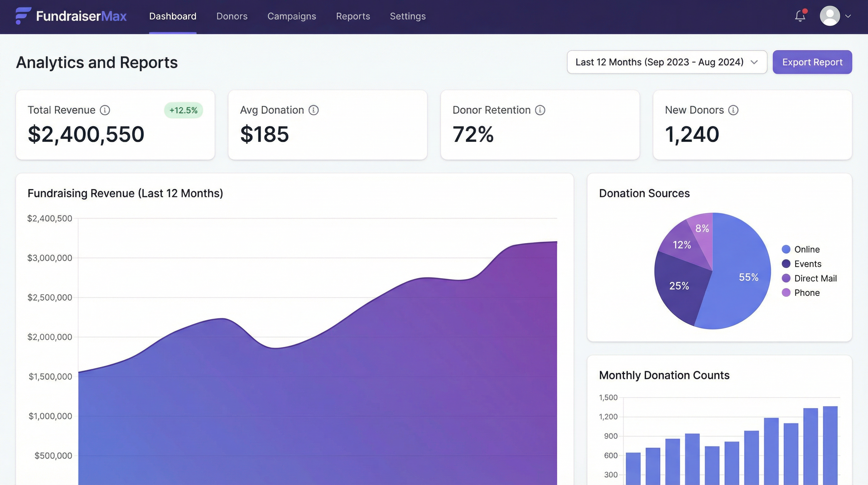Screen dimensions: 868x485
Task: Select the Donor Retention info icon
Action: (540, 110)
